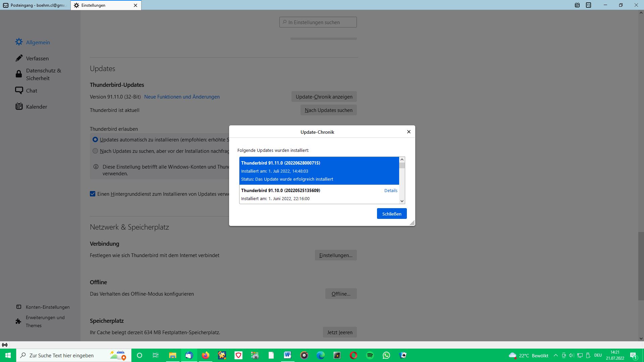
Task: Toggle Hintergrunddienst zum Installieren checkbox
Action: (x=93, y=194)
